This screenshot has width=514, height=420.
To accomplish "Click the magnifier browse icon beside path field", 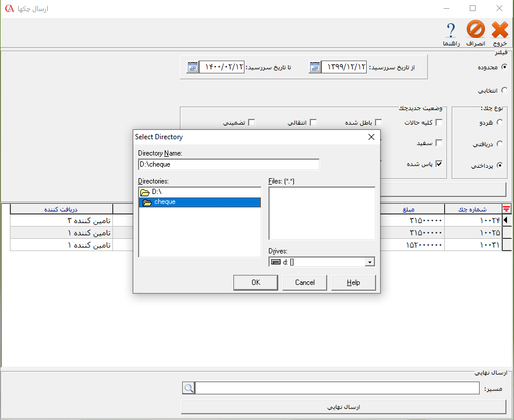I will pyautogui.click(x=188, y=388).
